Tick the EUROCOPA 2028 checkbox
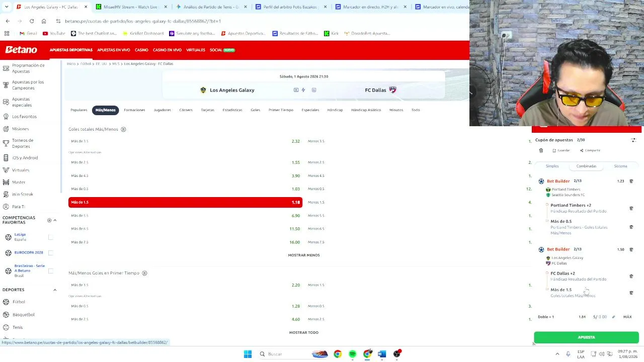 [x=50, y=252]
